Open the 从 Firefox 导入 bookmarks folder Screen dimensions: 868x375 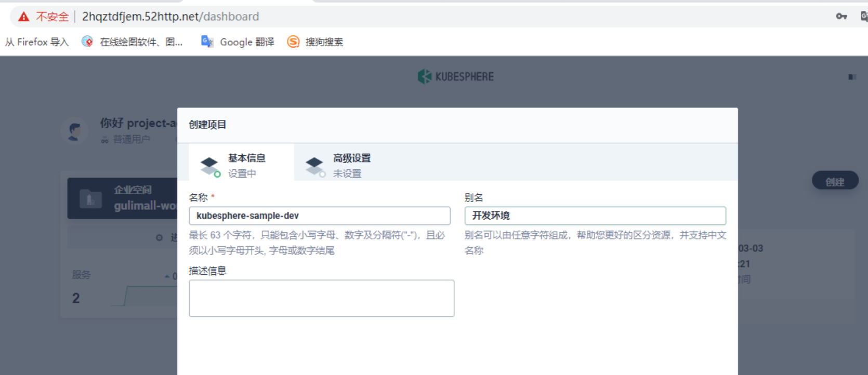37,42
